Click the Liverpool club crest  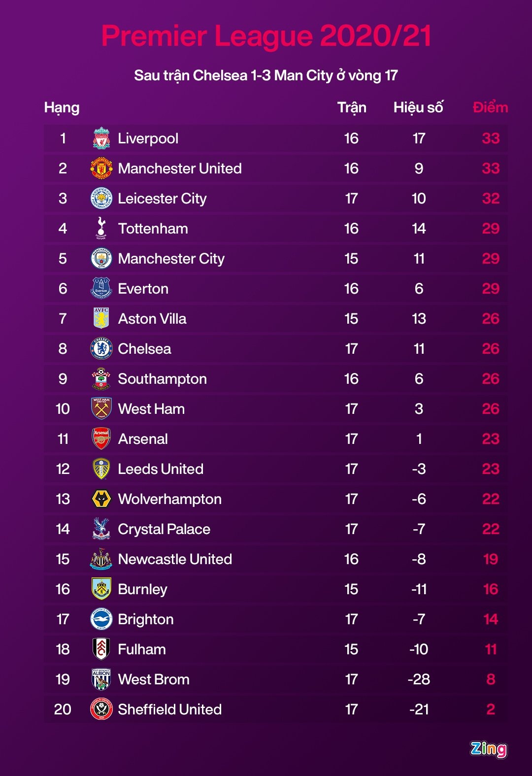pyautogui.click(x=101, y=138)
